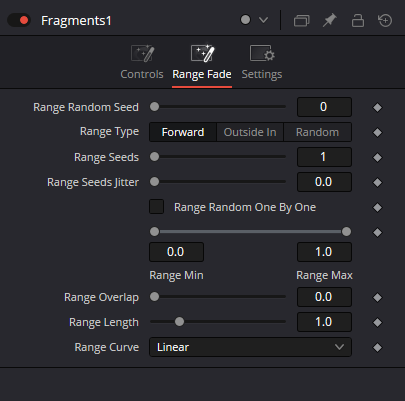Add keyframe for Range Curve
Image resolution: width=405 pixels, height=401 pixels.
click(377, 347)
